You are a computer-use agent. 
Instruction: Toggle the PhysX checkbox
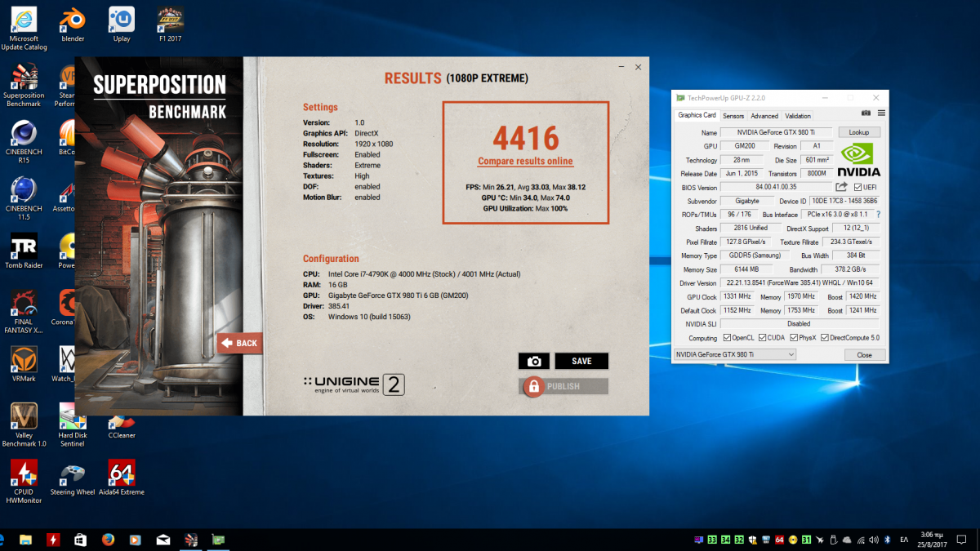(x=793, y=338)
